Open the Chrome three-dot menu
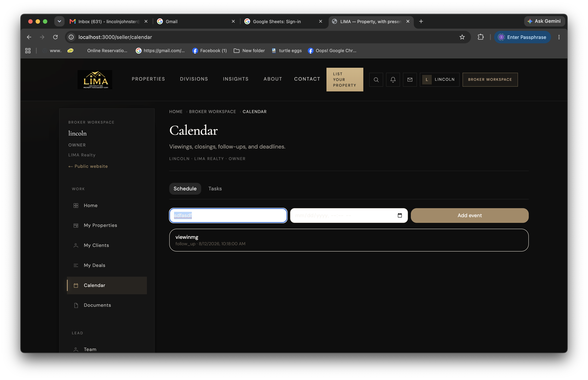 pos(559,37)
